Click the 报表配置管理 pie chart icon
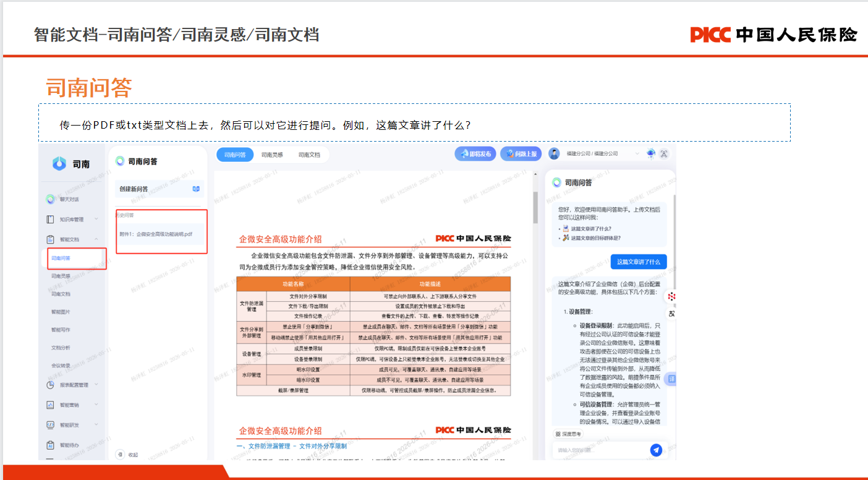The width and height of the screenshot is (868, 480). pos(51,385)
